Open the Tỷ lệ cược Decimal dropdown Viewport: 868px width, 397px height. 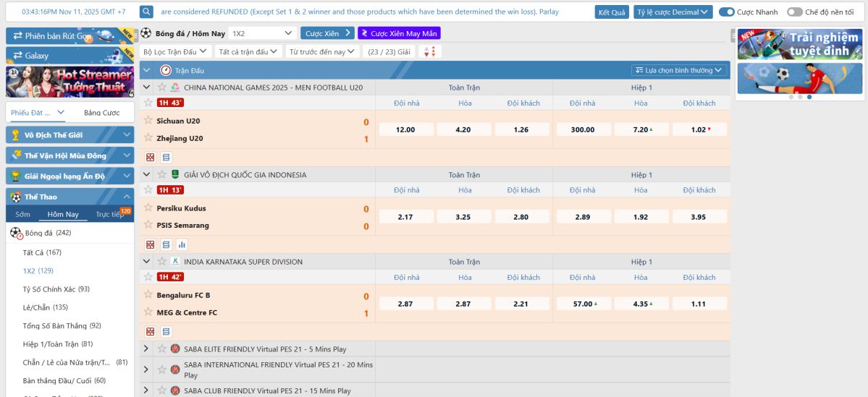point(673,12)
